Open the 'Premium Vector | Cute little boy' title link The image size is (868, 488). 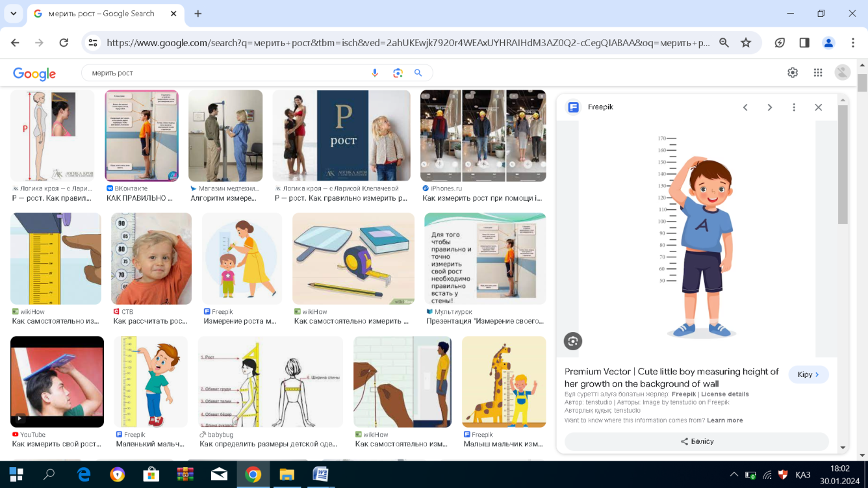pos(672,378)
